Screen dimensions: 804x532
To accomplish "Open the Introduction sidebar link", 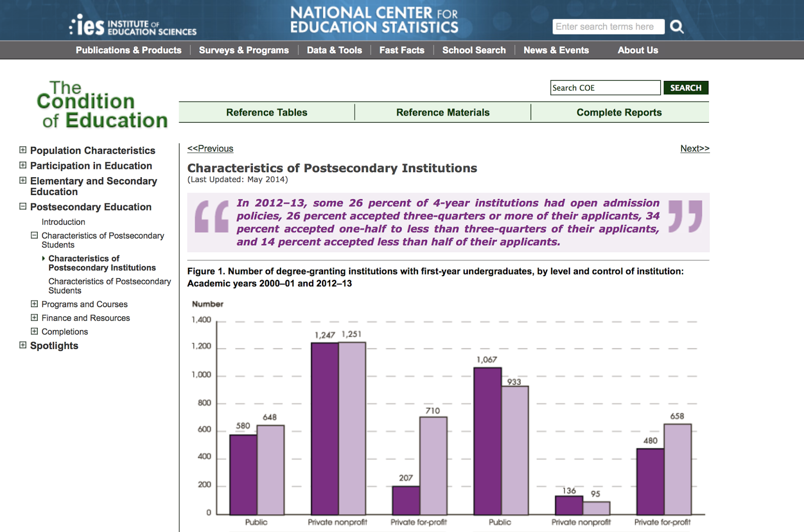I will pos(63,222).
